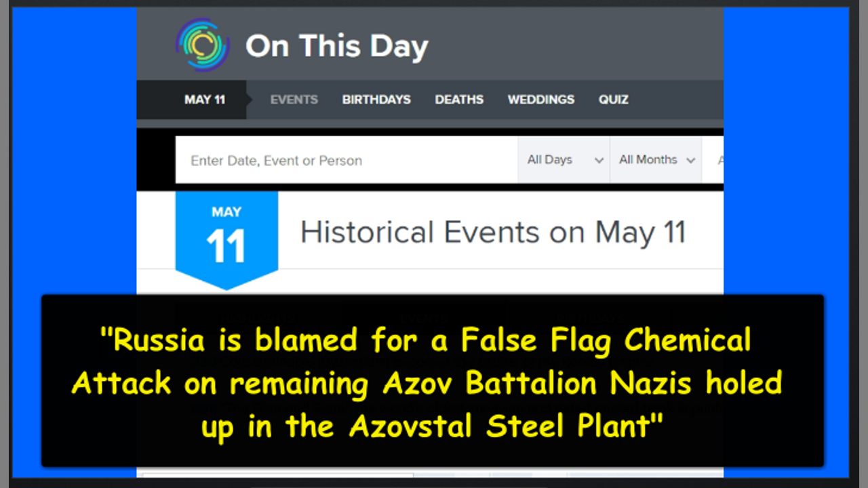The height and width of the screenshot is (488, 868).
Task: Open the Birthdays tab
Action: 376,100
